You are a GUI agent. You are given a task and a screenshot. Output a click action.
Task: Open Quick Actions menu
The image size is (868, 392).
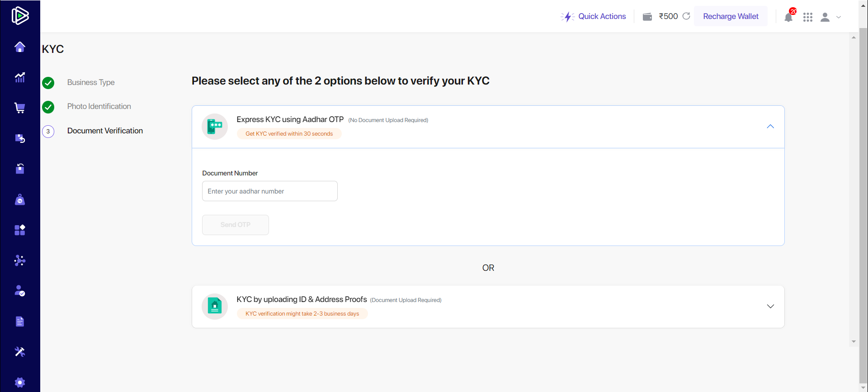tap(593, 16)
